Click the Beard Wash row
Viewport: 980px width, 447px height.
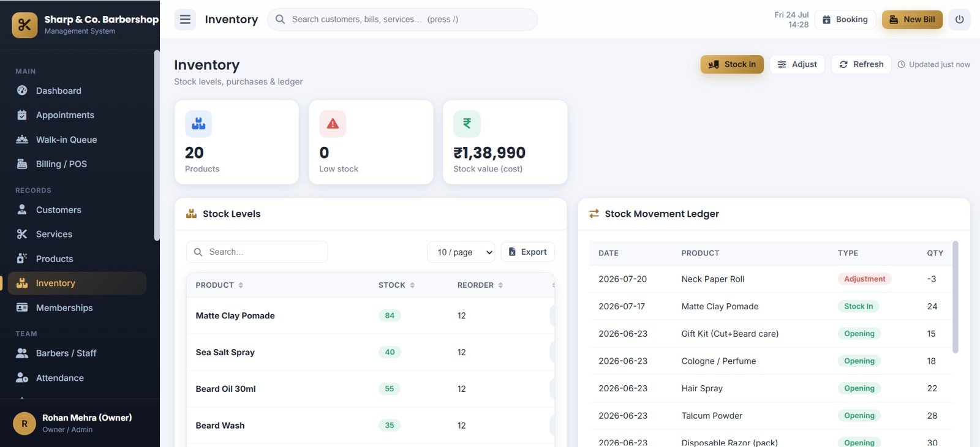pos(371,426)
